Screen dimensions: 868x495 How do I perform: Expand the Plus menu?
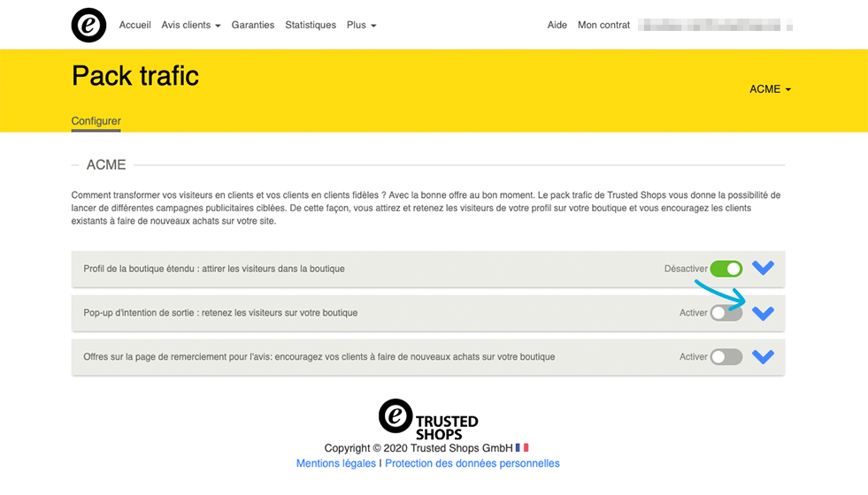coord(362,25)
